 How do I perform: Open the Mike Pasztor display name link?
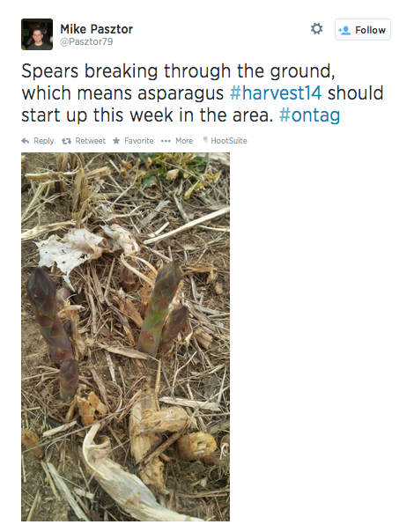click(96, 29)
